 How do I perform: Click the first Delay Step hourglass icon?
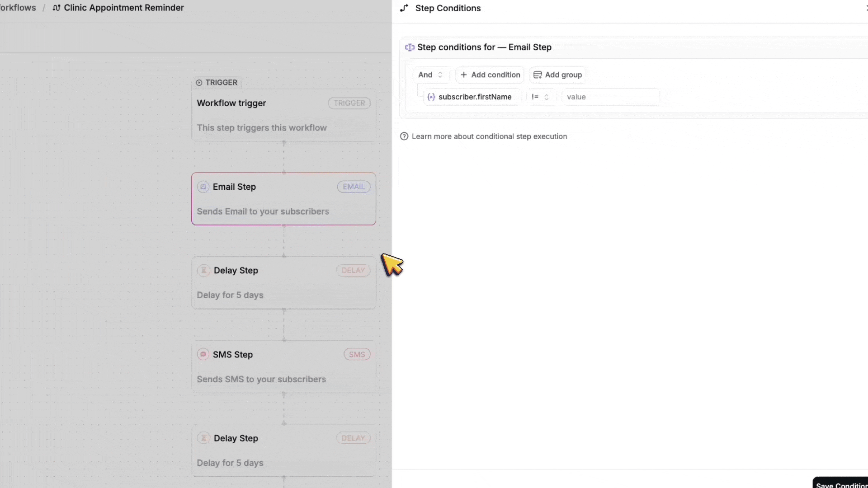coord(203,270)
